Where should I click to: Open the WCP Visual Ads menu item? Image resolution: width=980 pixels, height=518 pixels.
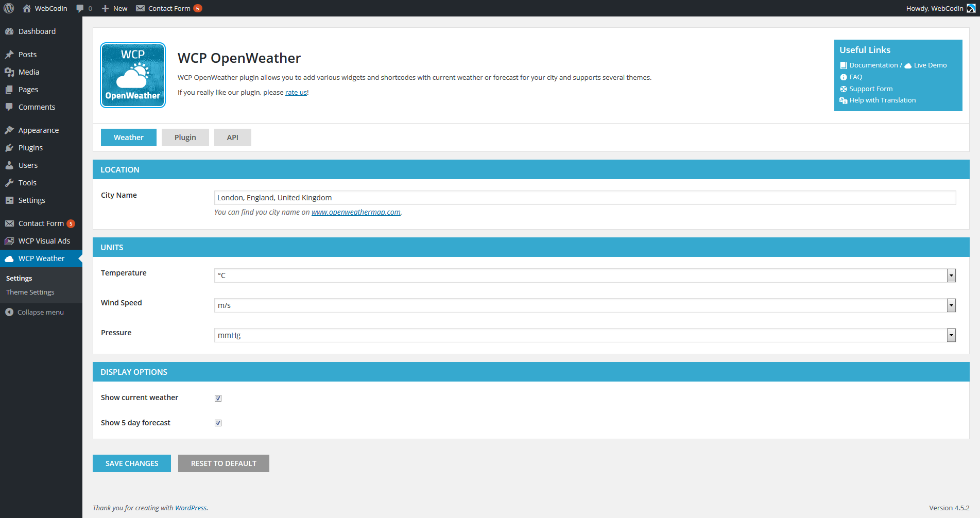click(x=41, y=241)
